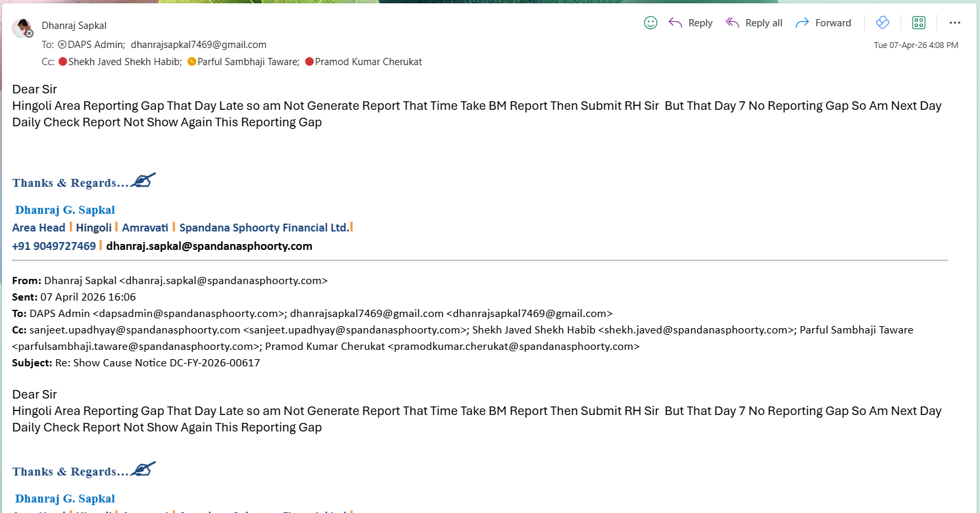
Task: Open Shekh Javed Shekh Habib contact in Cc
Action: [124, 62]
